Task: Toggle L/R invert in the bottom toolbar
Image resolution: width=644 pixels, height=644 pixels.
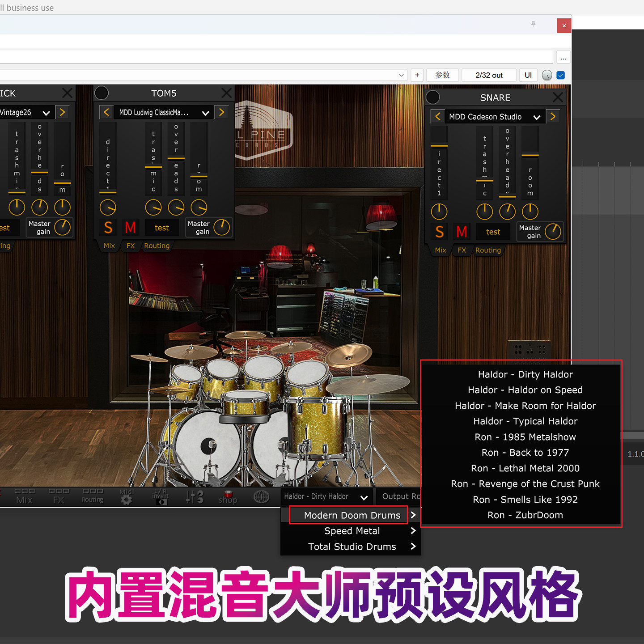Action: tap(161, 497)
